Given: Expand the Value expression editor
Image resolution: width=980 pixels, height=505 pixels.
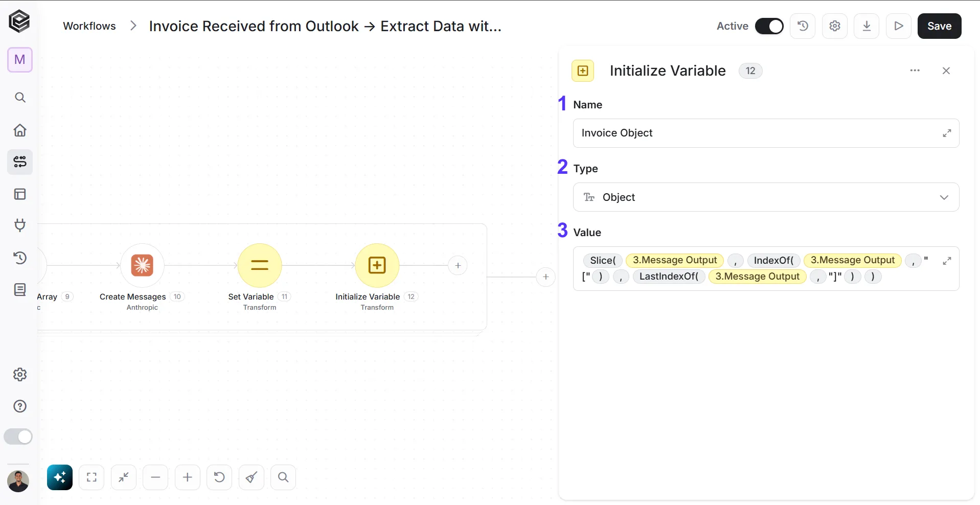Looking at the screenshot, I should (947, 261).
